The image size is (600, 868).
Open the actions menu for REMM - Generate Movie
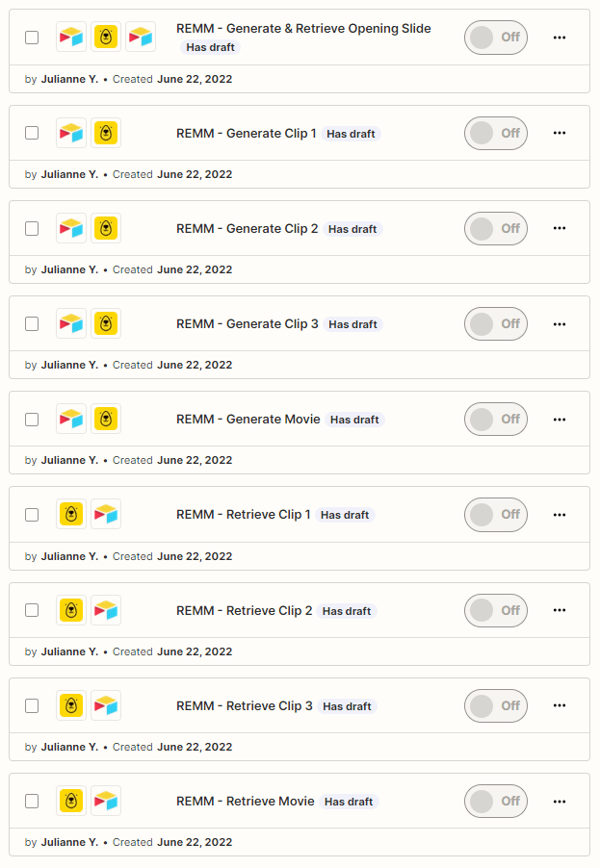pyautogui.click(x=560, y=419)
